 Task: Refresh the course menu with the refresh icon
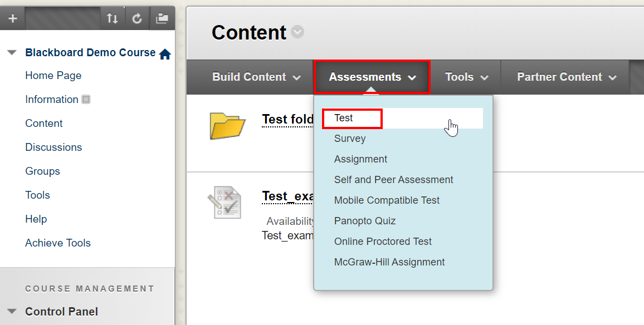click(x=137, y=18)
